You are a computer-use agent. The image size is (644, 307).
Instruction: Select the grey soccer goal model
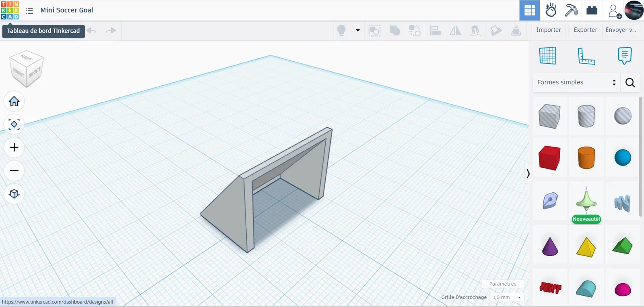click(x=266, y=189)
